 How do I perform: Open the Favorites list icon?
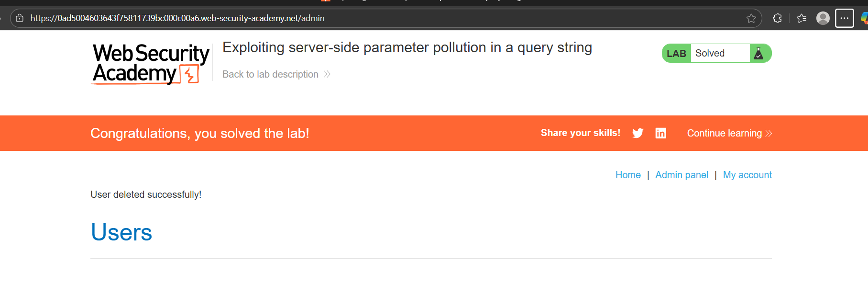pos(802,18)
